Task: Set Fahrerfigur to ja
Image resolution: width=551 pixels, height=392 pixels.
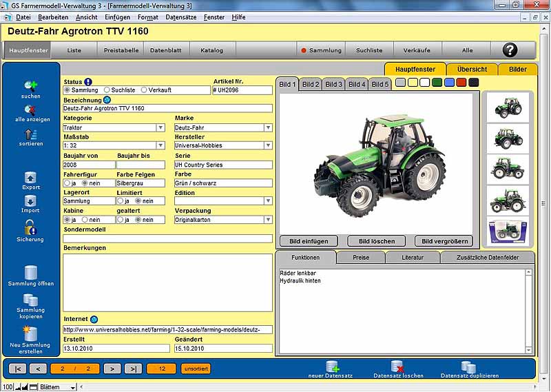Action: point(67,183)
